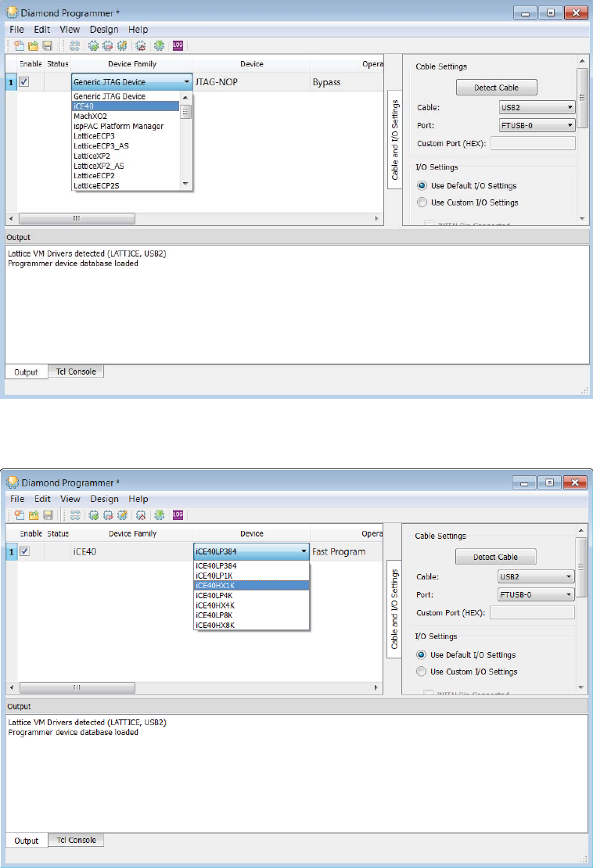Open View menu in lower window
593x868 pixels.
pos(70,499)
